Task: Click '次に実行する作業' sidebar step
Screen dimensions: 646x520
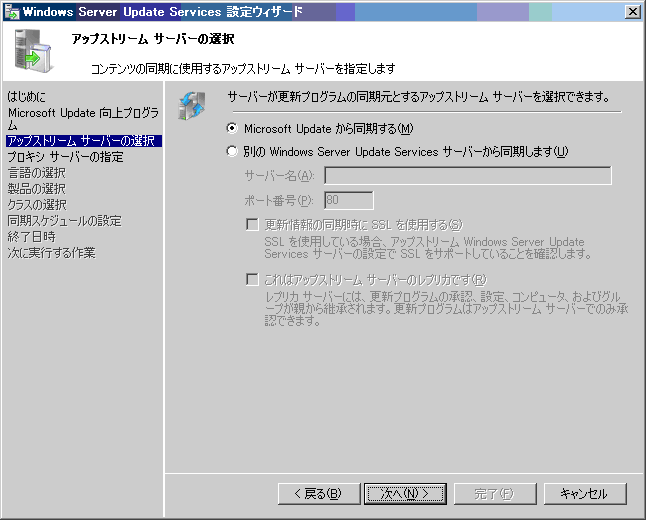Action: pyautogui.click(x=51, y=253)
